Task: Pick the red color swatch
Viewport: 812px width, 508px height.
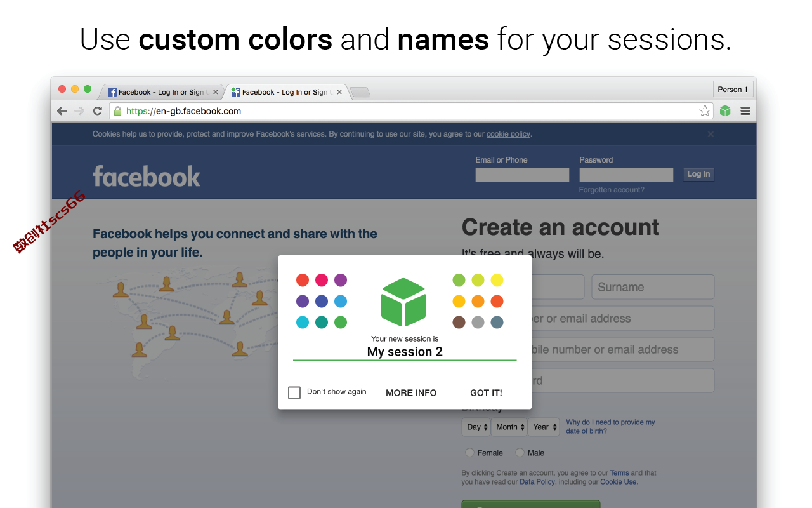Action: coord(303,280)
